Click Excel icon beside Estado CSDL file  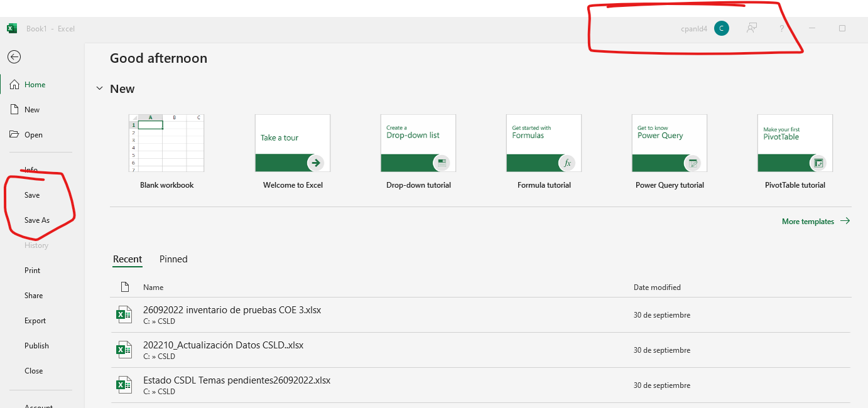(x=124, y=385)
